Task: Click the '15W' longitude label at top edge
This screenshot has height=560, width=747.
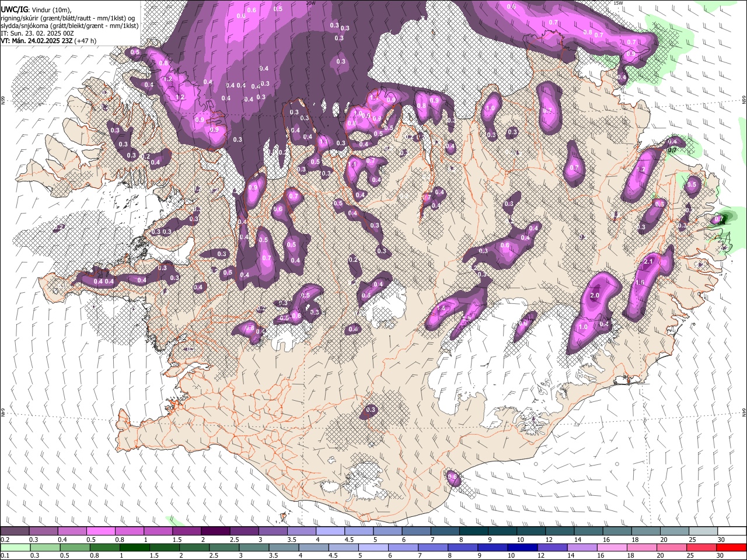Action: pyautogui.click(x=618, y=3)
